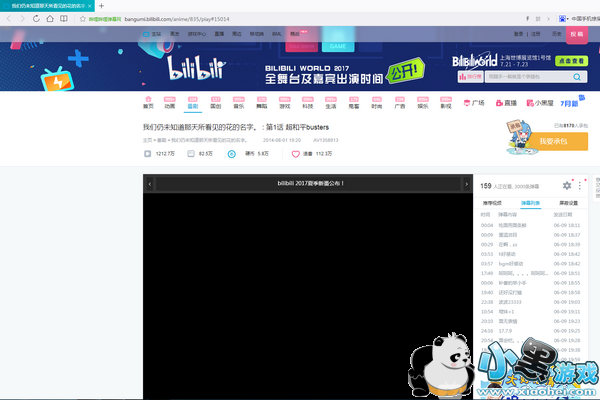Go to next announcement with right arrow
Image resolution: width=600 pixels, height=400 pixels.
pos(465,184)
